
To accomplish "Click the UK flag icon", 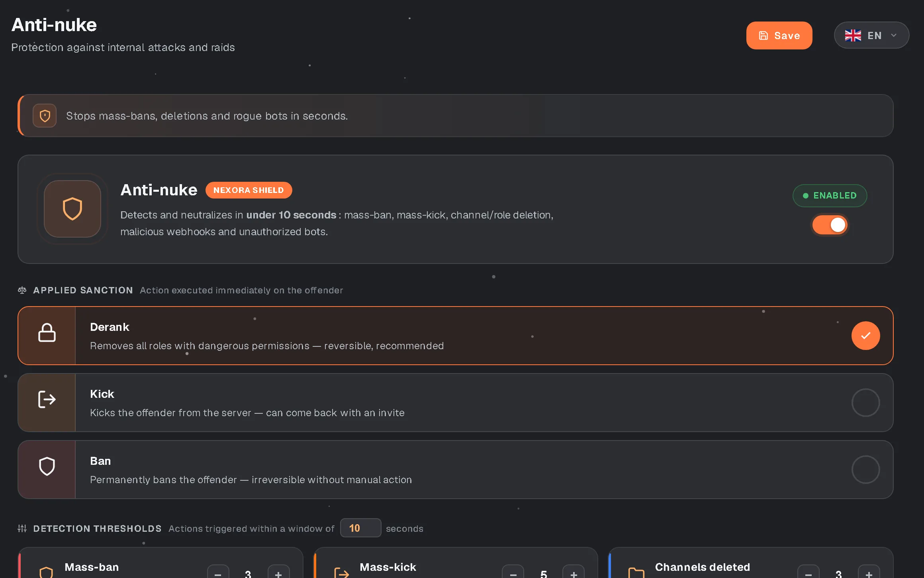I will click(x=853, y=35).
